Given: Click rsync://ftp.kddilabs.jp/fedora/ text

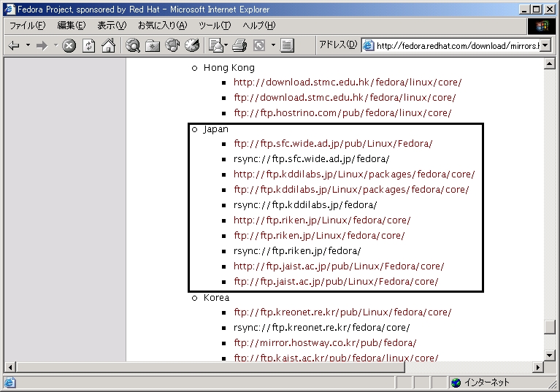Looking at the screenshot, I should tap(305, 205).
